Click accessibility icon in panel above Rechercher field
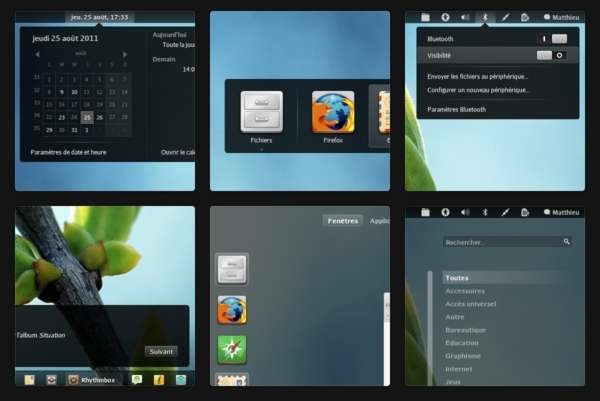Viewport: 600px width, 401px height. click(x=445, y=212)
